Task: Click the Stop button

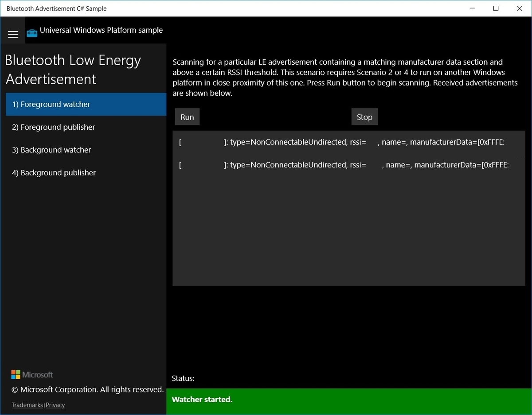Action: point(364,117)
